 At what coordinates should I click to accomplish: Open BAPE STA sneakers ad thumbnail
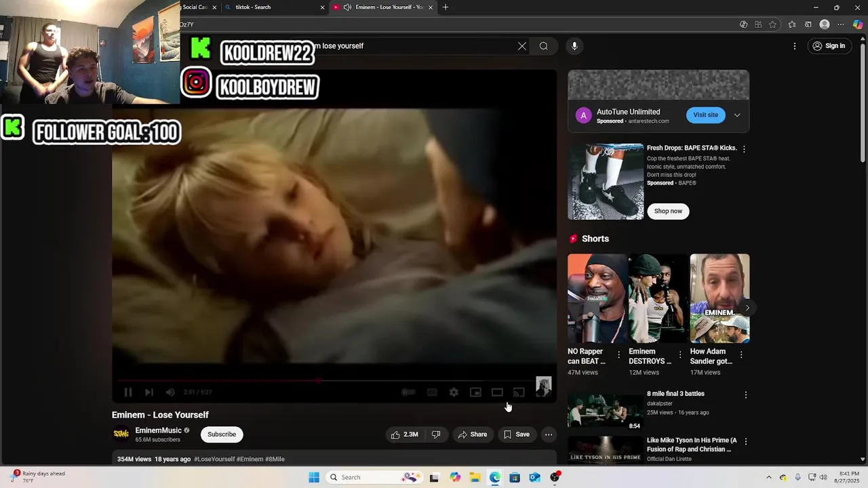[606, 182]
